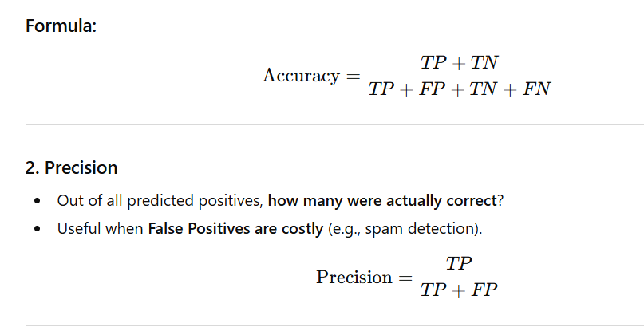Click the "(e.g., spam detection)" text
Image resolution: width=644 pixels, height=331 pixels.
(x=405, y=229)
